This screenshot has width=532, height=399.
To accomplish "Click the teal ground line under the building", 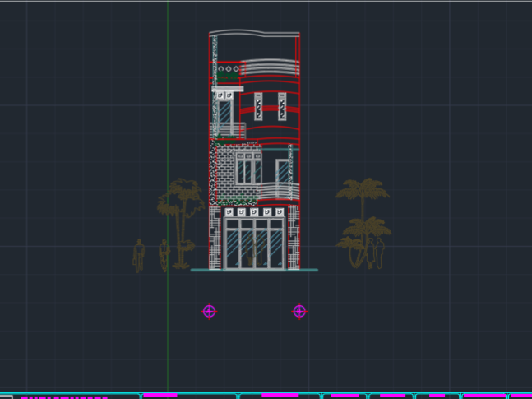I will coord(254,270).
